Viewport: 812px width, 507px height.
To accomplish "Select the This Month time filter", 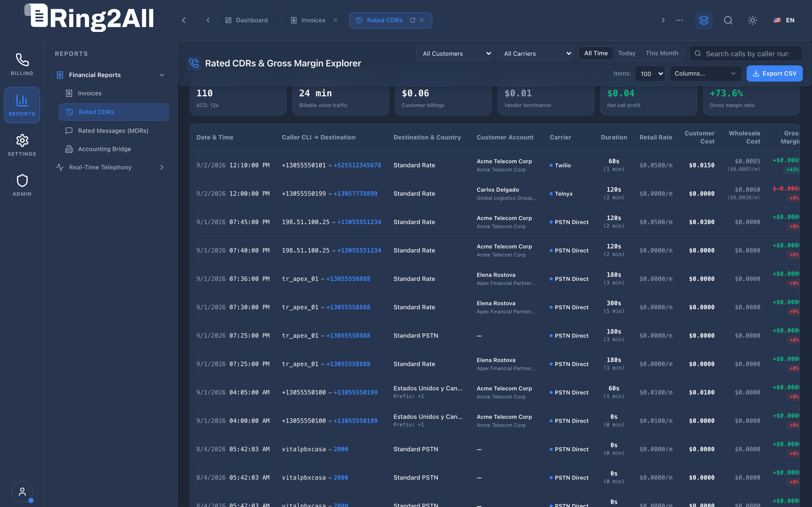I will point(662,53).
